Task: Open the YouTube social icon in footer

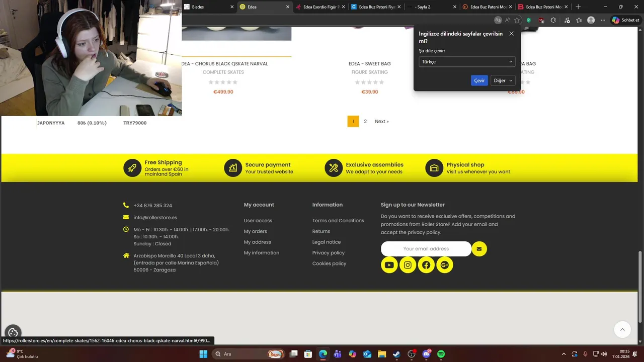Action: pyautogui.click(x=389, y=265)
